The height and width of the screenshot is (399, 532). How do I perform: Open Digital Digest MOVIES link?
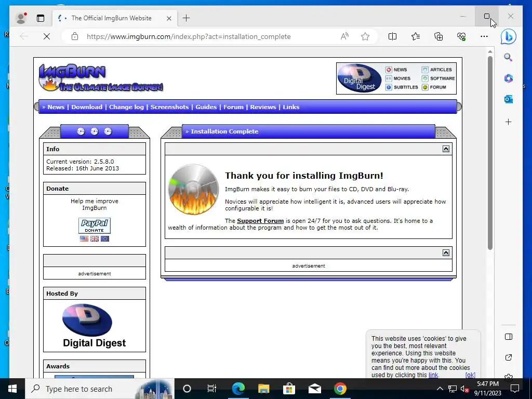398,78
